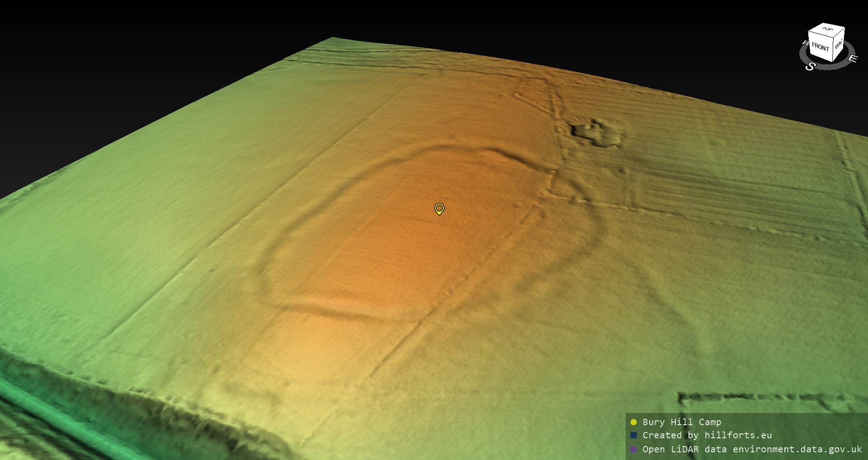Click the purple legend square
The width and height of the screenshot is (868, 460).
pyautogui.click(x=633, y=449)
